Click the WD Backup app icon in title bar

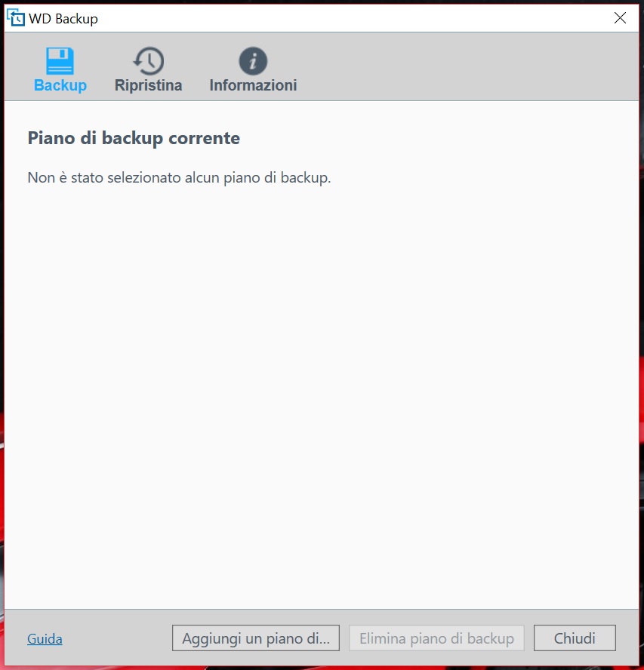point(16,18)
